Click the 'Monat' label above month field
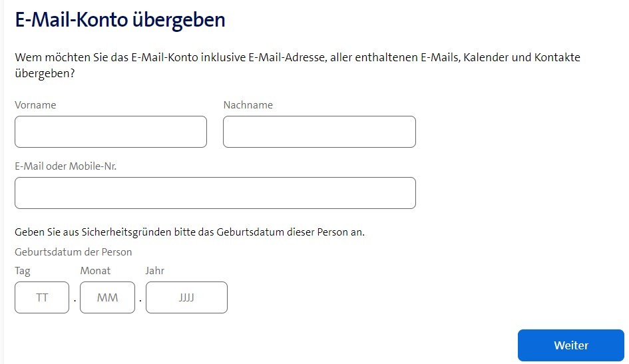Viewport: 629px width, 364px height. pos(95,271)
